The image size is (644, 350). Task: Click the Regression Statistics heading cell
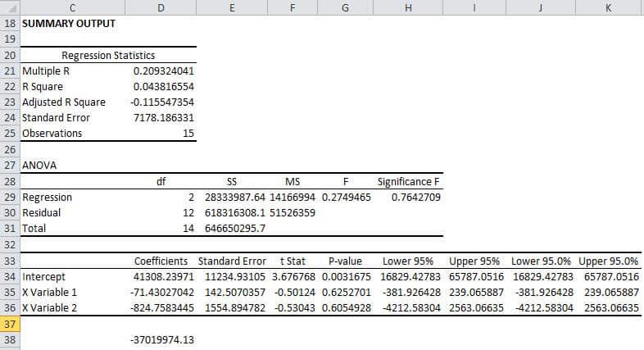[x=108, y=55]
